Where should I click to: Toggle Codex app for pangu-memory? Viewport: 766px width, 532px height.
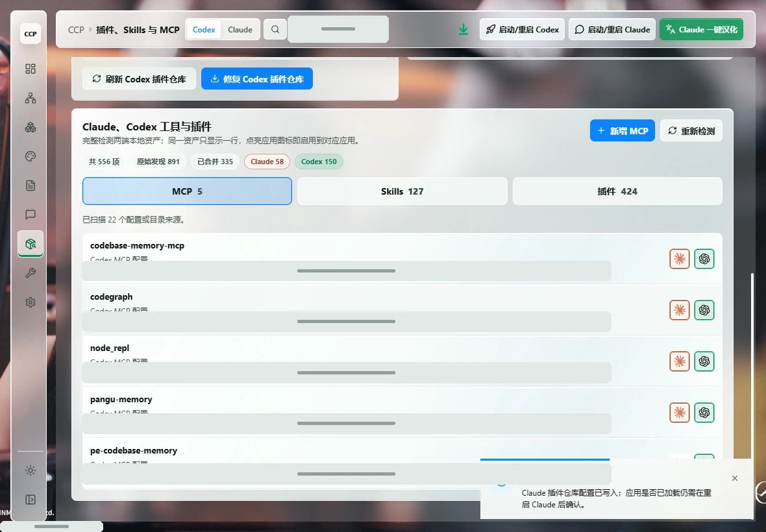pos(704,413)
